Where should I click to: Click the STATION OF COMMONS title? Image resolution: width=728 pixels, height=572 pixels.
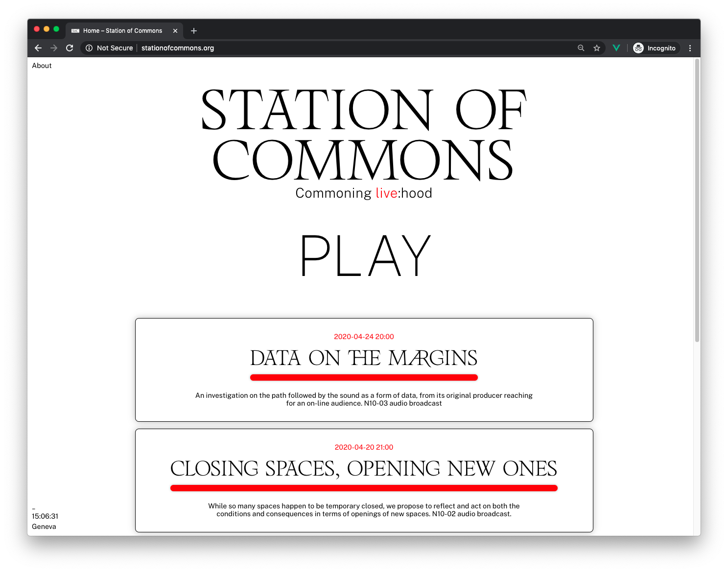coord(364,135)
